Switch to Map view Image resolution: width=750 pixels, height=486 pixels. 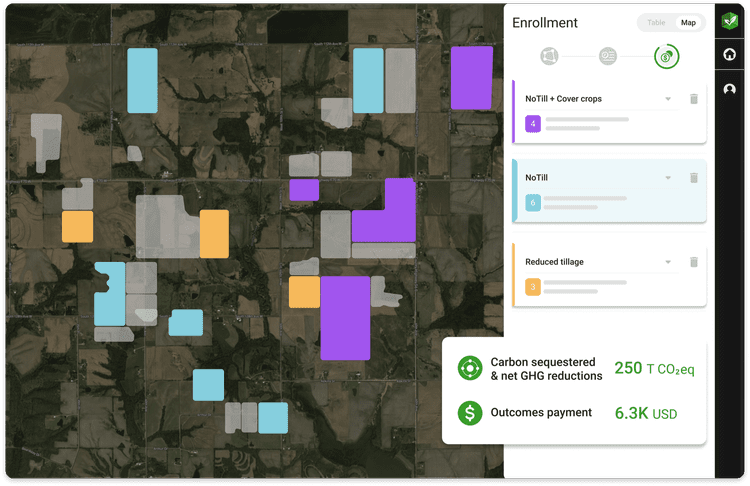tap(688, 23)
